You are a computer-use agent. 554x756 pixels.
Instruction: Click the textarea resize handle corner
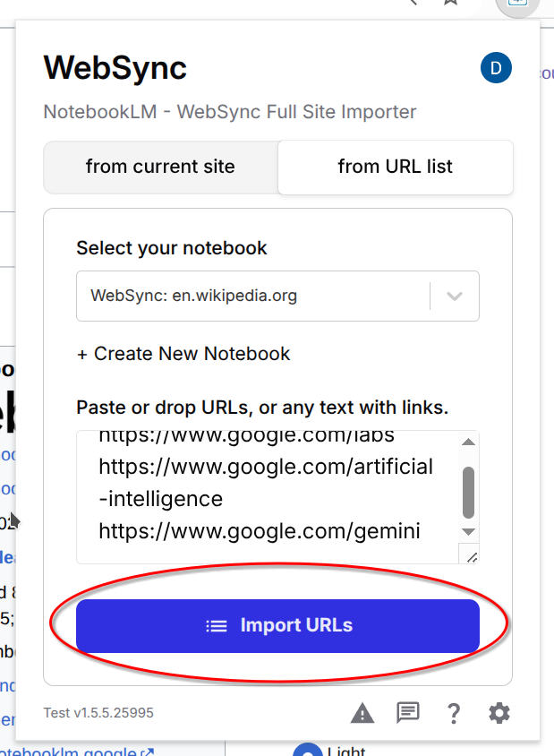point(473,555)
